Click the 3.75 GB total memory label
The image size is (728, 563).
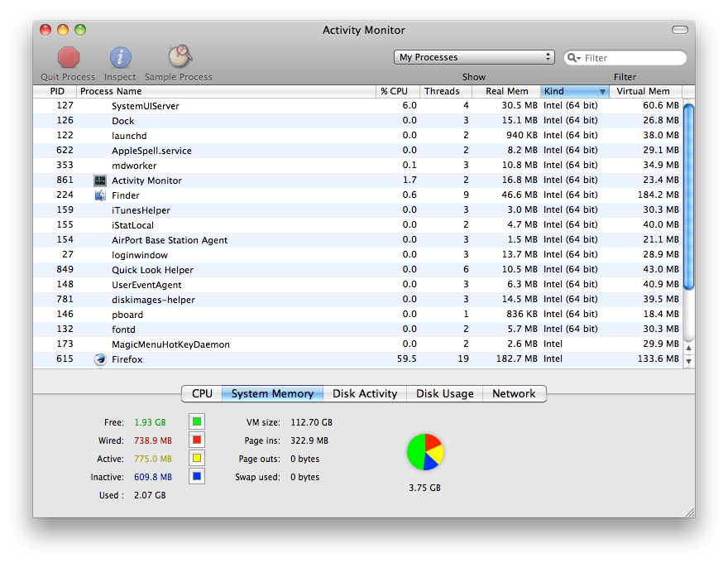[424, 488]
